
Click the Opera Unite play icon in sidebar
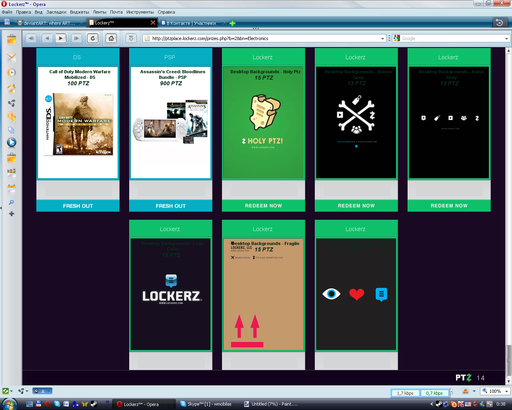click(x=11, y=142)
